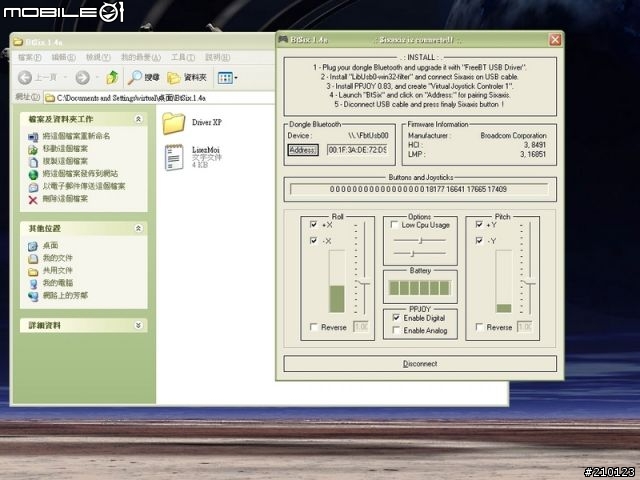The height and width of the screenshot is (480, 640).
Task: Open My Documents from Other Places icon
Action: tap(33, 259)
